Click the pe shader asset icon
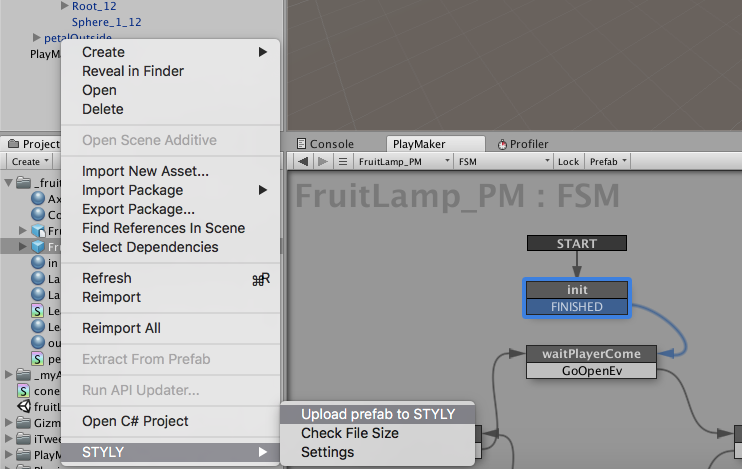Image resolution: width=742 pixels, height=469 pixels. (x=37, y=359)
